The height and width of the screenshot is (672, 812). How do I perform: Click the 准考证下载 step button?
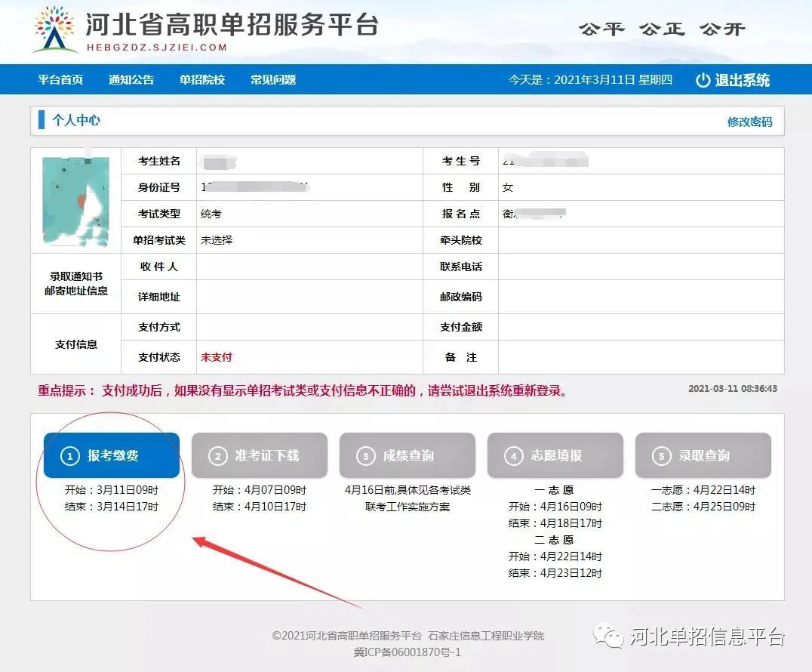coord(260,455)
